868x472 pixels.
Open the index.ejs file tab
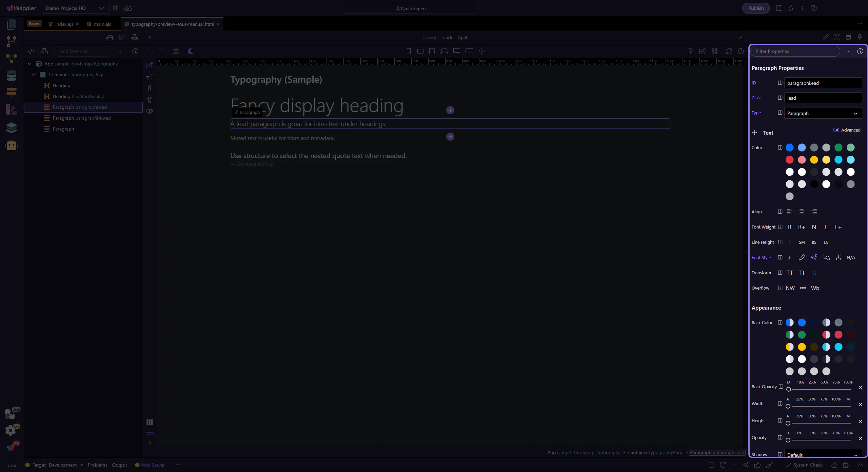pos(64,24)
